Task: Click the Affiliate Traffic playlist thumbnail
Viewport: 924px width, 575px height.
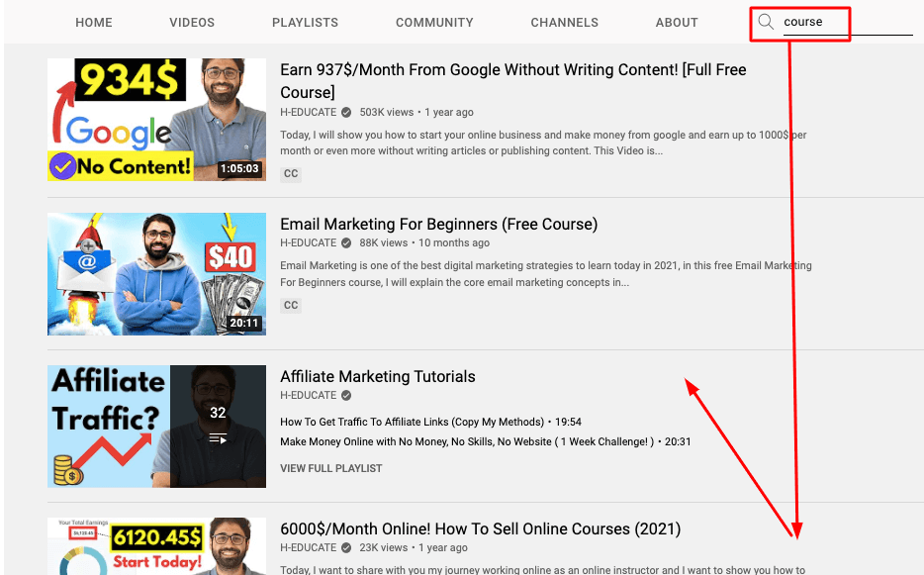Action: (156, 427)
